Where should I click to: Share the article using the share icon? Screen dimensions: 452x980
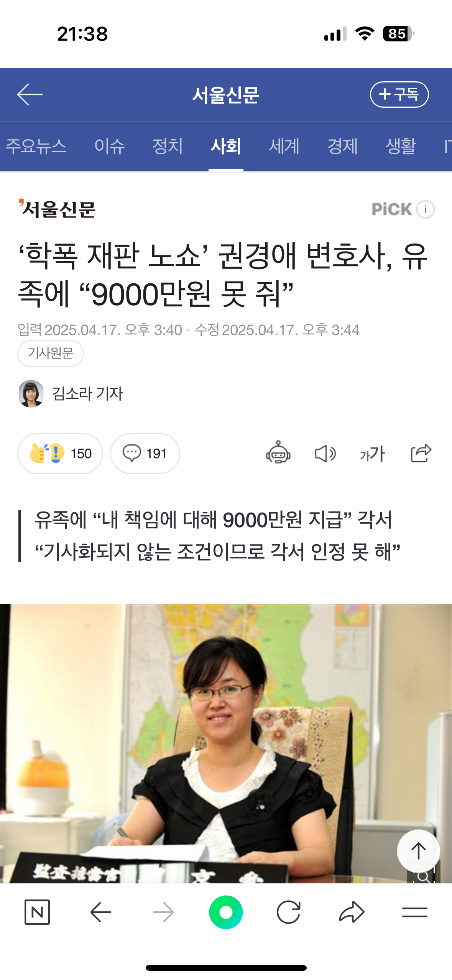421,453
